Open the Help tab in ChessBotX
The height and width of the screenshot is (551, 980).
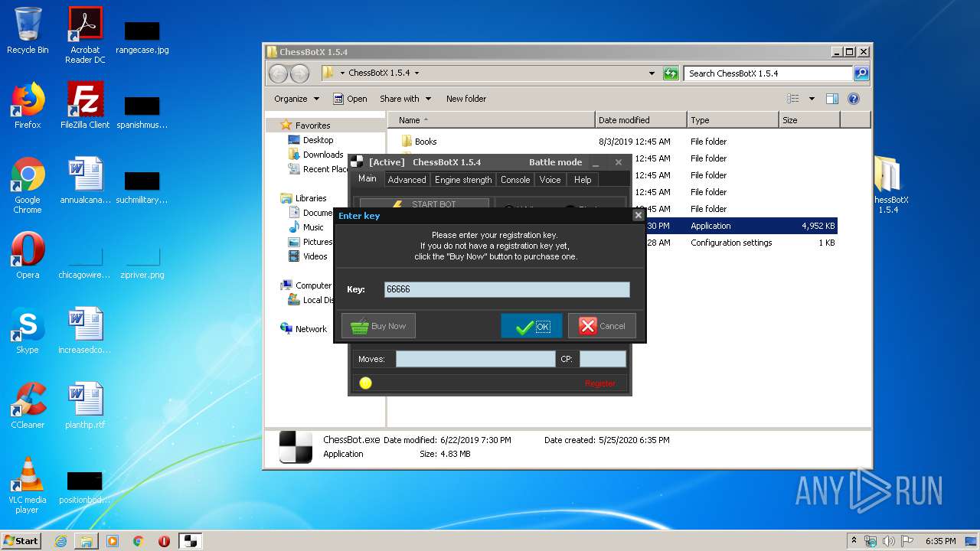click(x=583, y=180)
